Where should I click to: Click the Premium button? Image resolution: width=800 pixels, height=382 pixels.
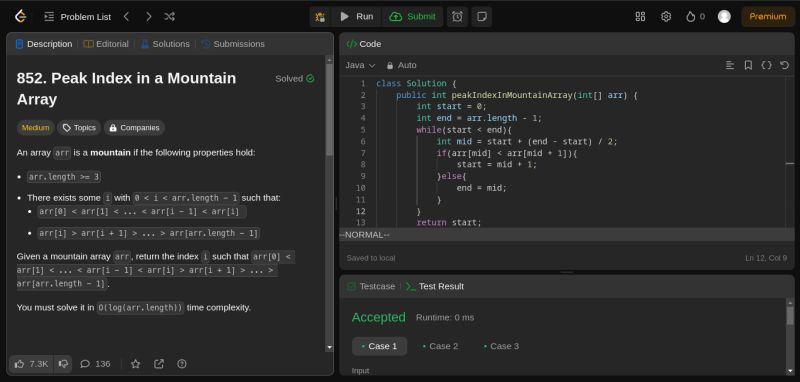768,17
